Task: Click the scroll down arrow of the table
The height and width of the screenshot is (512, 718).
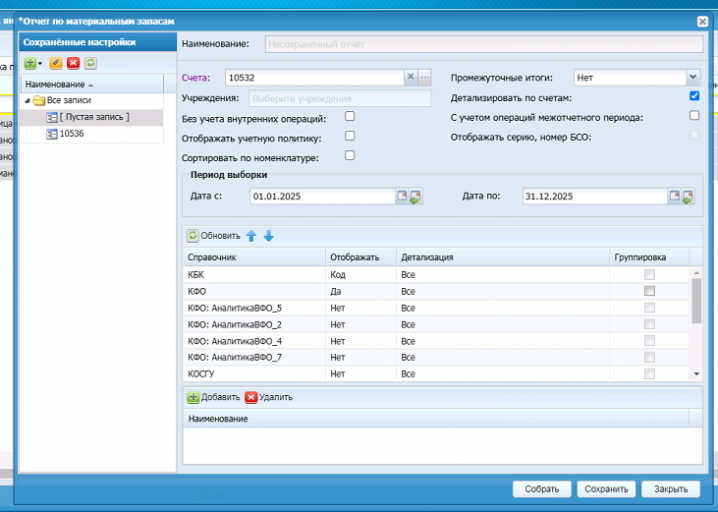Action: coord(696,374)
